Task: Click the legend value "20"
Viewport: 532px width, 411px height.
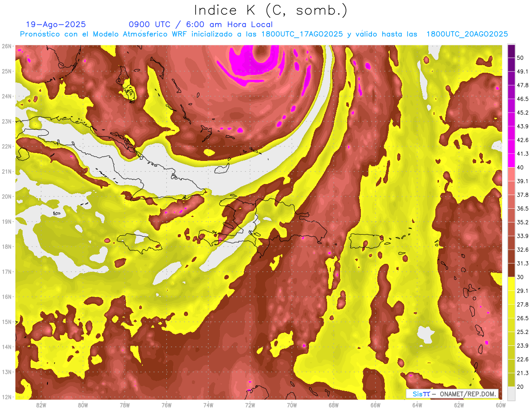Action: pos(521,387)
